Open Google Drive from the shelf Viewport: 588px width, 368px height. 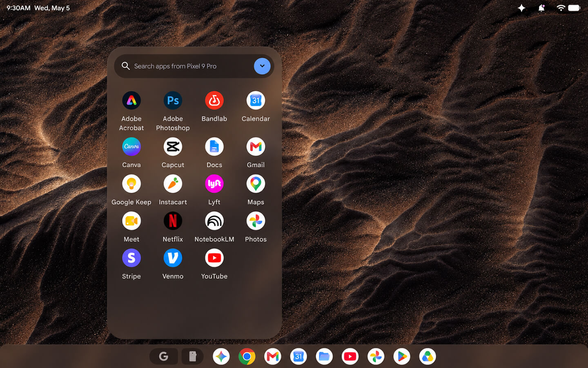point(428,357)
